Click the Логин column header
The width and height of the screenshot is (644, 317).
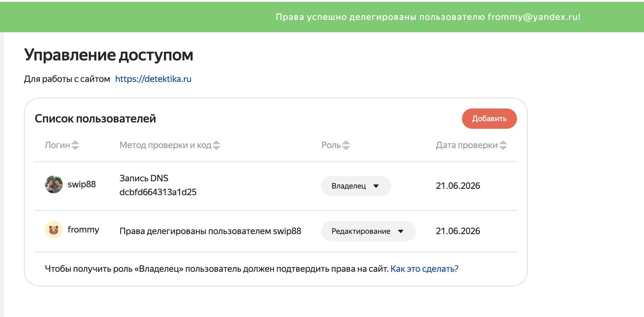pos(57,145)
